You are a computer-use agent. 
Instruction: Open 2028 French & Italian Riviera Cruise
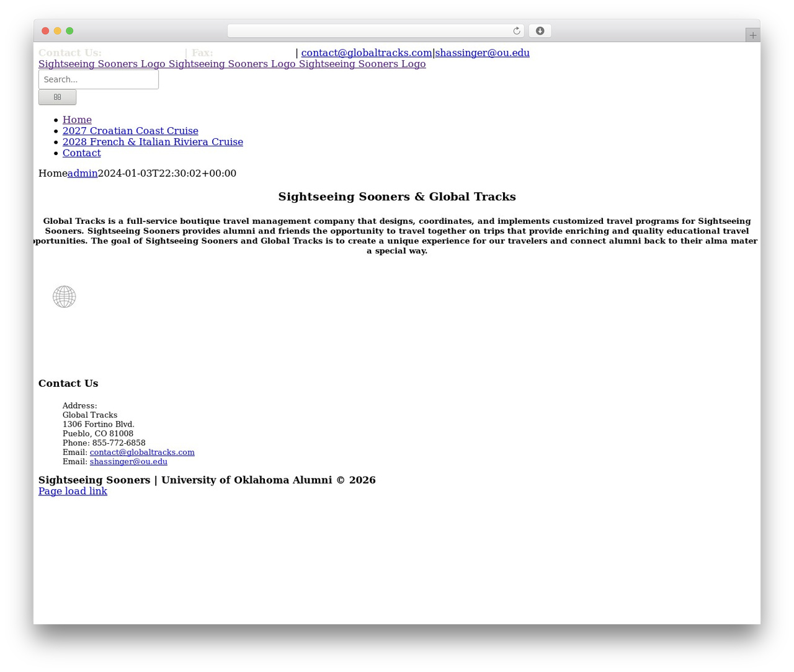(153, 142)
